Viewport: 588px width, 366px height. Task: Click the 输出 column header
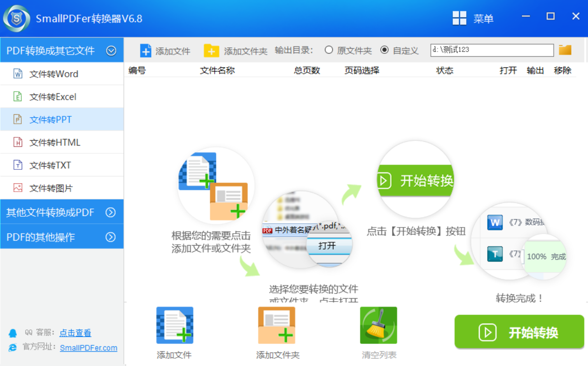[535, 70]
